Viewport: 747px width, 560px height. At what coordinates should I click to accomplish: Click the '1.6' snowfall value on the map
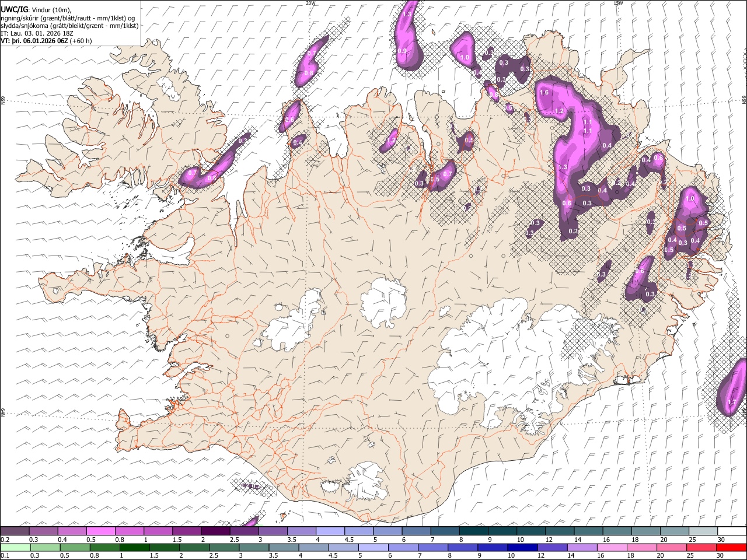(x=544, y=92)
